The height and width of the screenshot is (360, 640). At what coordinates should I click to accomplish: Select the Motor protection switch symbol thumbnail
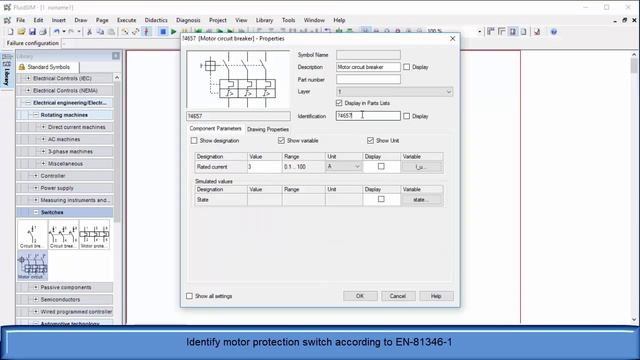click(x=94, y=234)
